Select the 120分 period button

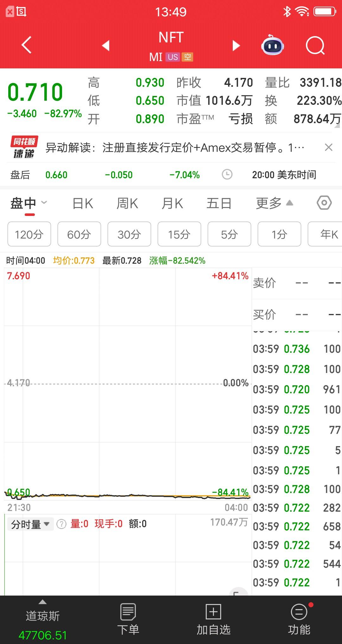[x=29, y=234]
